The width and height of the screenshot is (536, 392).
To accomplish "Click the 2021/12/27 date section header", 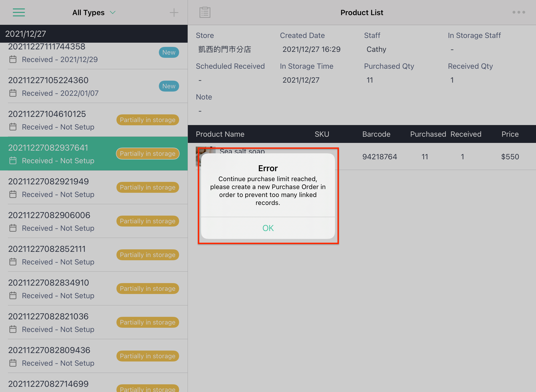I will pyautogui.click(x=94, y=34).
